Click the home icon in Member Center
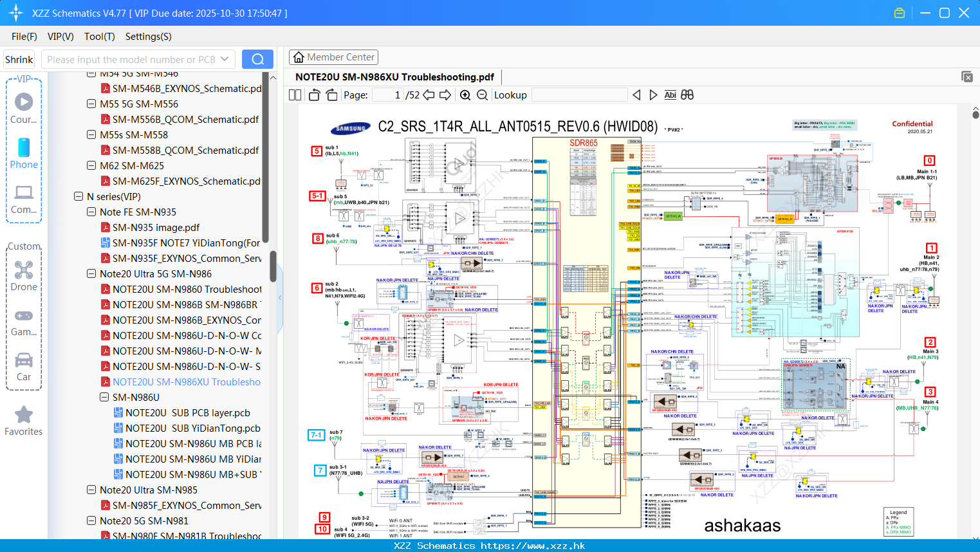This screenshot has height=552, width=980. (x=299, y=57)
